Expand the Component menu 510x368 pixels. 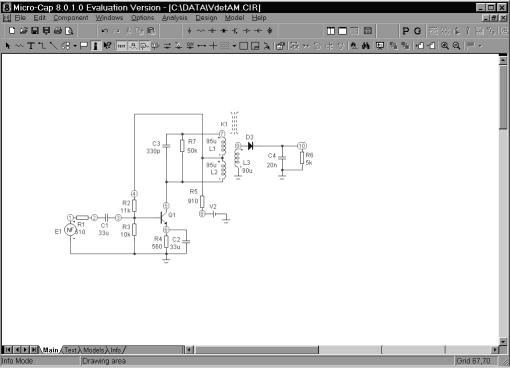point(71,18)
